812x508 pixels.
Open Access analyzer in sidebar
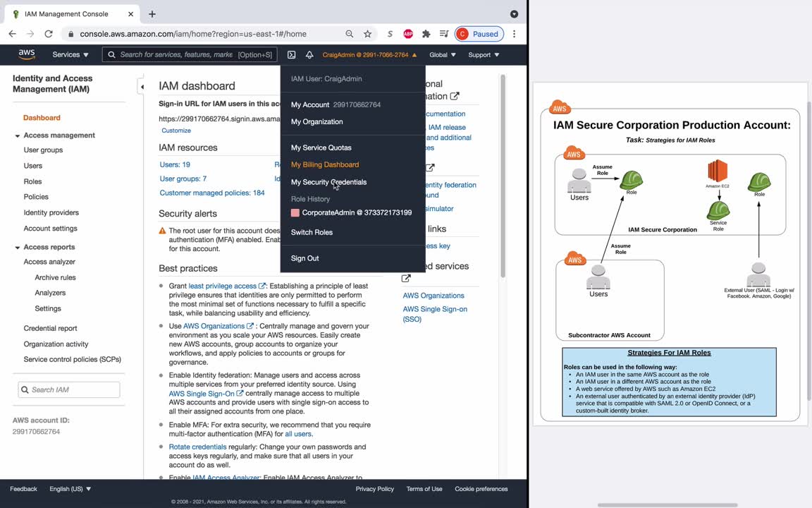click(x=49, y=262)
